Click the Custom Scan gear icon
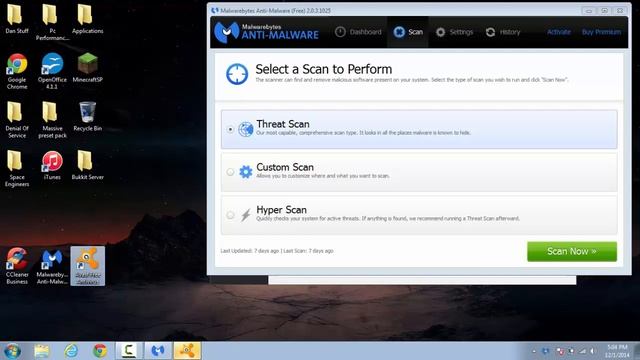 coord(245,172)
